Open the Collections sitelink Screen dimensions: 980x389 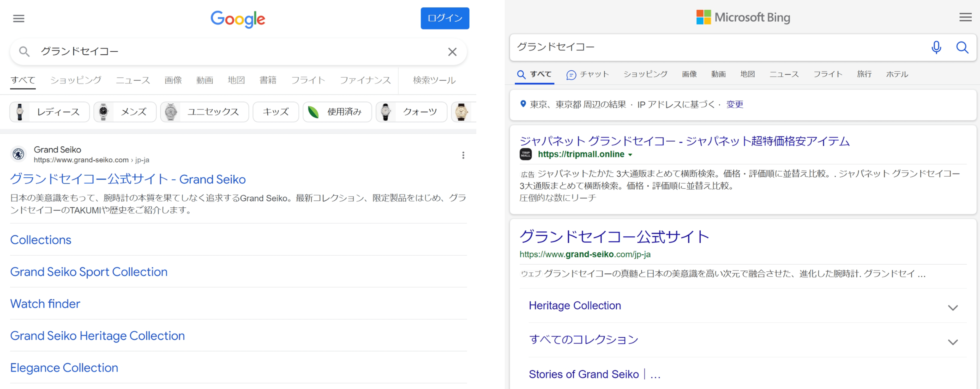pos(41,240)
